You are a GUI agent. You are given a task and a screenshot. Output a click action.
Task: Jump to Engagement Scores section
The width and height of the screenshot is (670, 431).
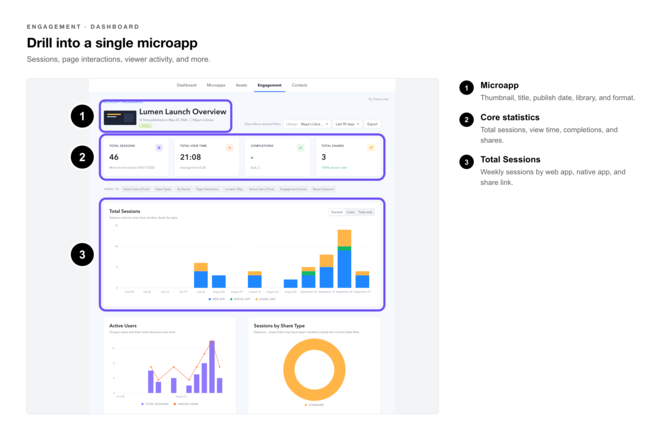pyautogui.click(x=293, y=189)
